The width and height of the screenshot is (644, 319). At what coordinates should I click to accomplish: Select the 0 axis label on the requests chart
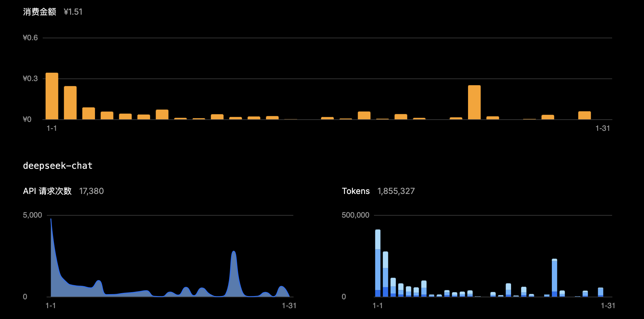[25, 297]
